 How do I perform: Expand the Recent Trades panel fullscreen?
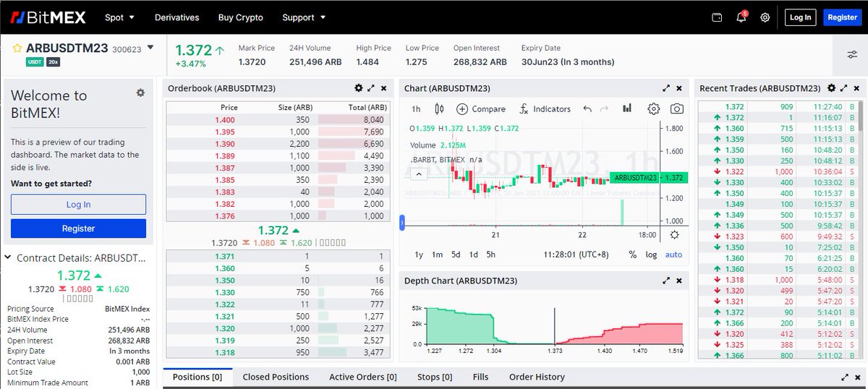point(843,88)
